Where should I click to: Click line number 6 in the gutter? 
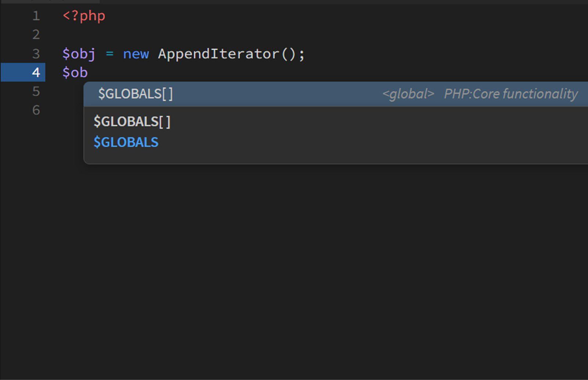pos(36,110)
